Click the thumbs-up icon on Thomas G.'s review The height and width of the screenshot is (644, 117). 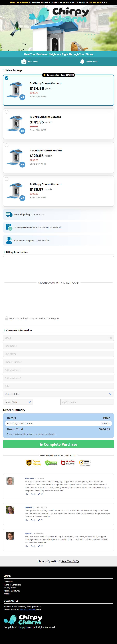(x=39, y=494)
